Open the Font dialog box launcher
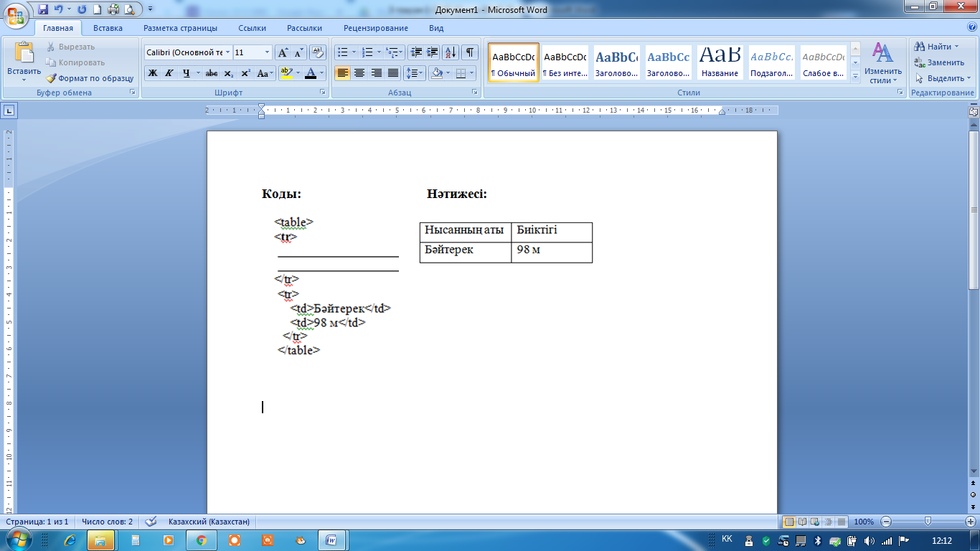Image resolution: width=980 pixels, height=551 pixels. (322, 93)
